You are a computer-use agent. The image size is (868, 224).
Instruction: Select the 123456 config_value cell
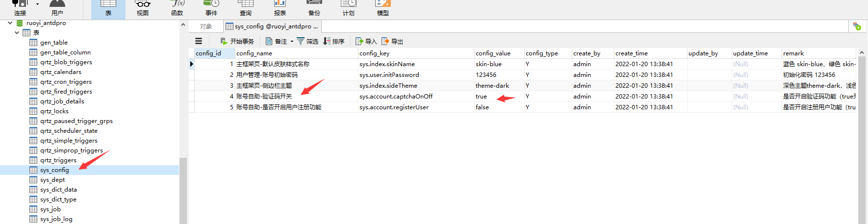coord(499,75)
